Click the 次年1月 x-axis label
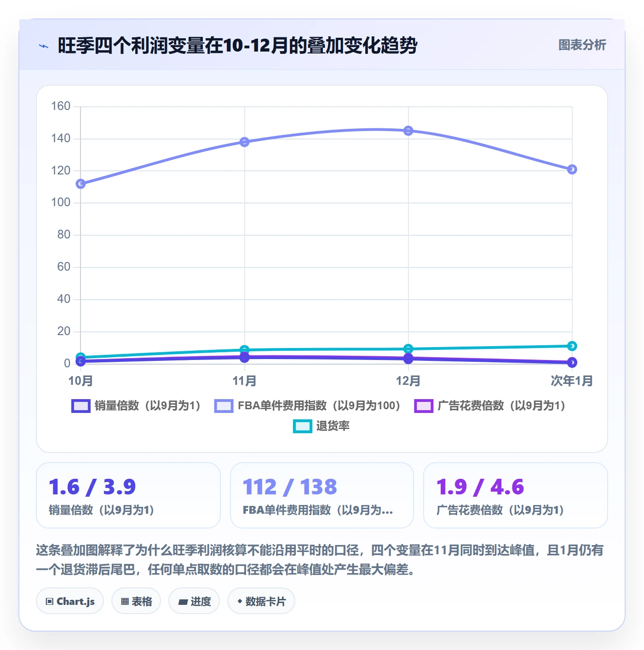644x650 pixels. 572,381
